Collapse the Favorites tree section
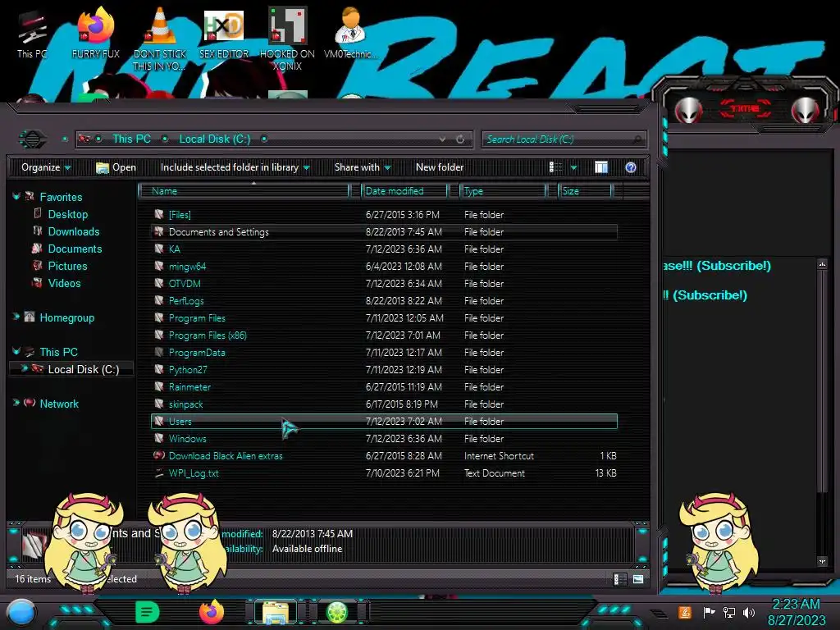This screenshot has width=840, height=630. click(16, 197)
